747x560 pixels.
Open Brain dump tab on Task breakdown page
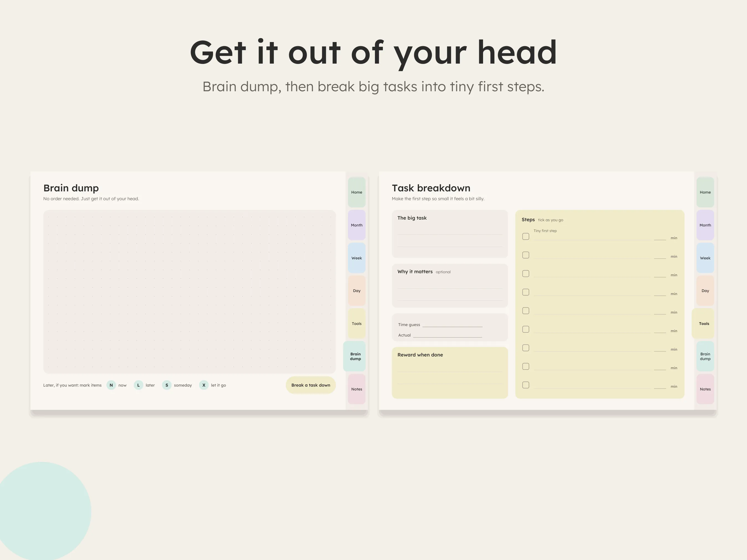(705, 356)
